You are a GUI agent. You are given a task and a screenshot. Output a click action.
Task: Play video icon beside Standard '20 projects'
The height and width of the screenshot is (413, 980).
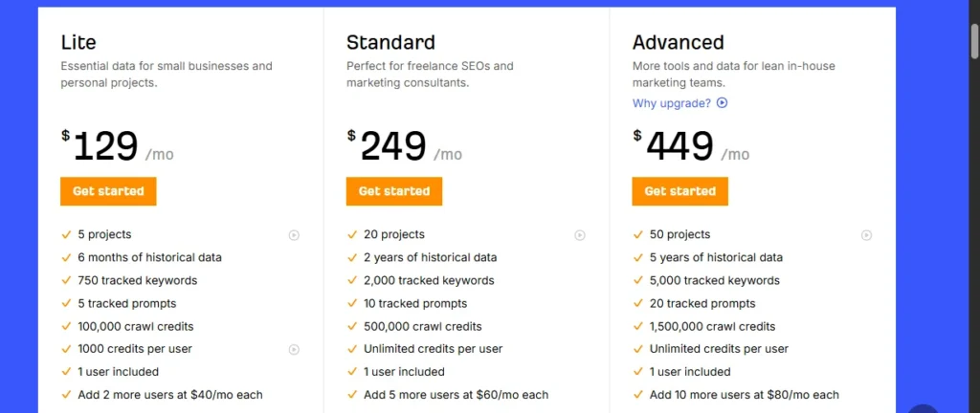[580, 235]
